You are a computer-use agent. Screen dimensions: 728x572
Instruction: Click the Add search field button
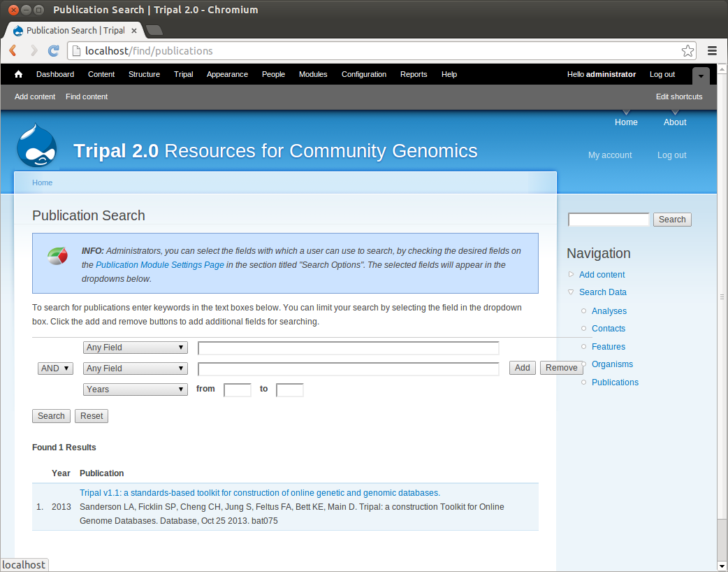tap(523, 368)
